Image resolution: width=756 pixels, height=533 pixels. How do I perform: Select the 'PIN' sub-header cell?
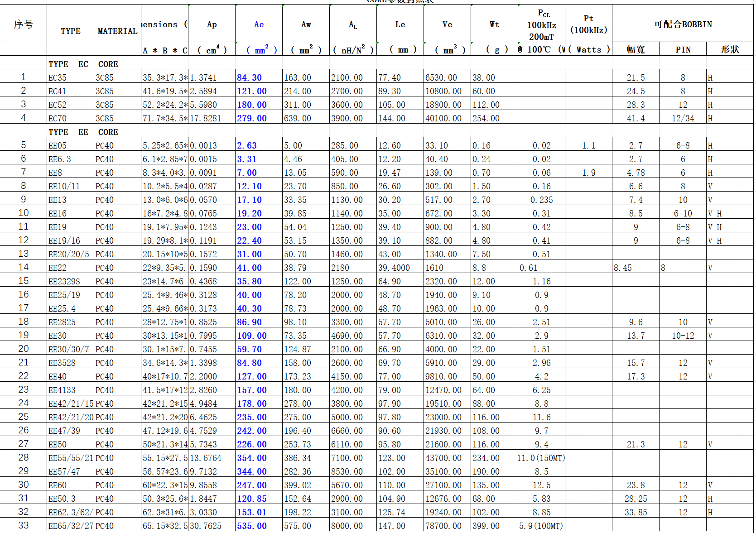coord(683,49)
